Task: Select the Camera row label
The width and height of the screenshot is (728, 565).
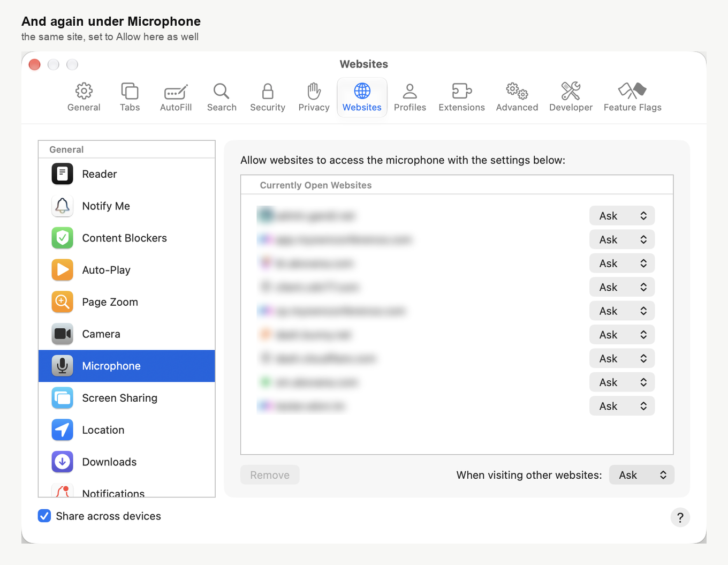Action: click(101, 334)
